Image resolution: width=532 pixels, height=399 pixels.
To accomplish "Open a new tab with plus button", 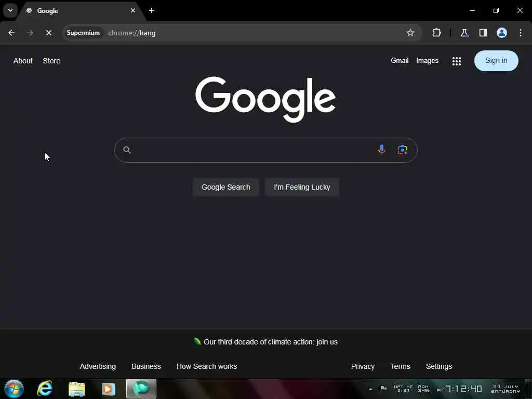I will 152,10.
